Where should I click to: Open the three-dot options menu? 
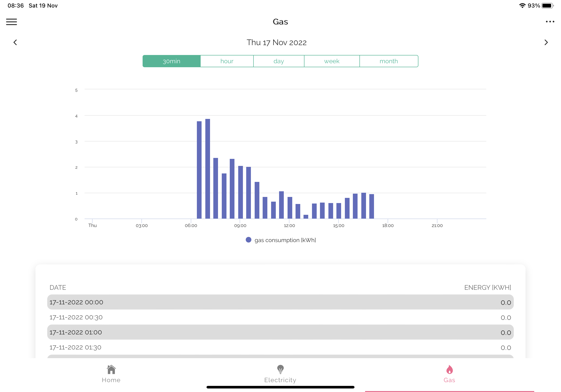pos(550,22)
